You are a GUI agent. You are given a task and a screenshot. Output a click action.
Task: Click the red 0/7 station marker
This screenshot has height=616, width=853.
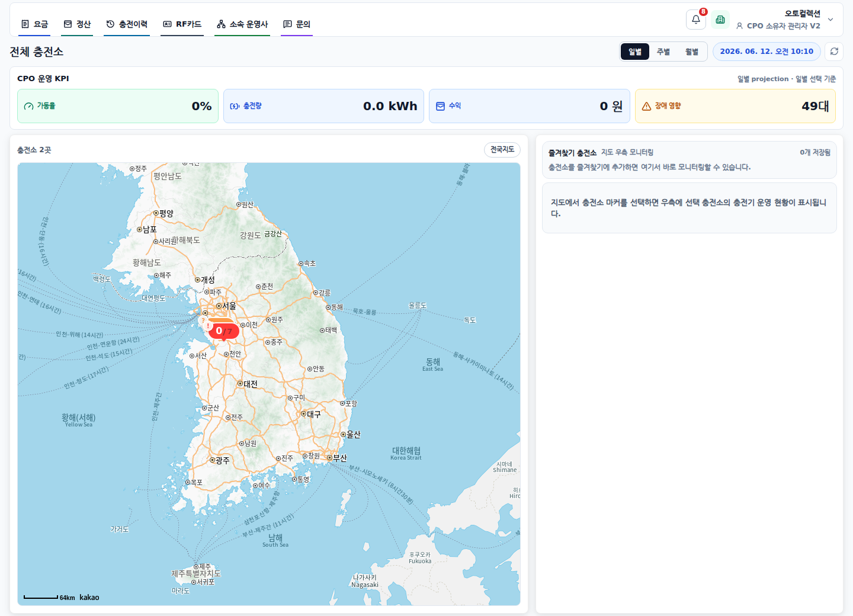(x=224, y=331)
